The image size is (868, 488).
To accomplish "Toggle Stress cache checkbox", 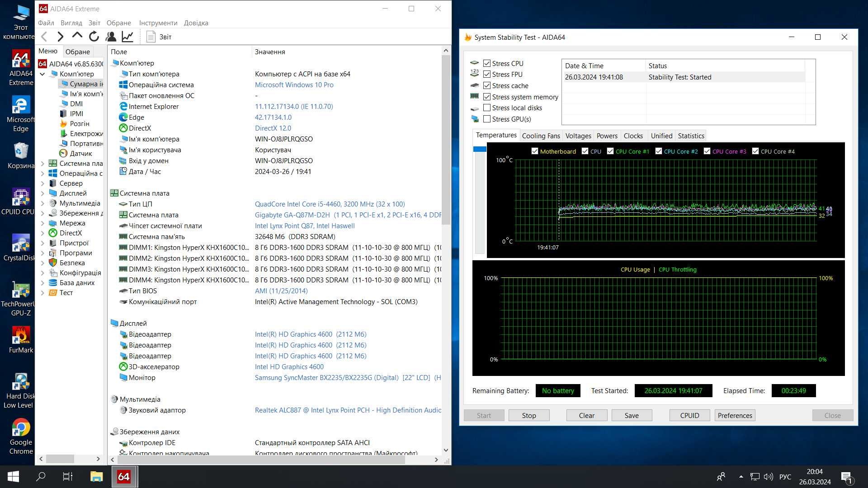I will (487, 85).
